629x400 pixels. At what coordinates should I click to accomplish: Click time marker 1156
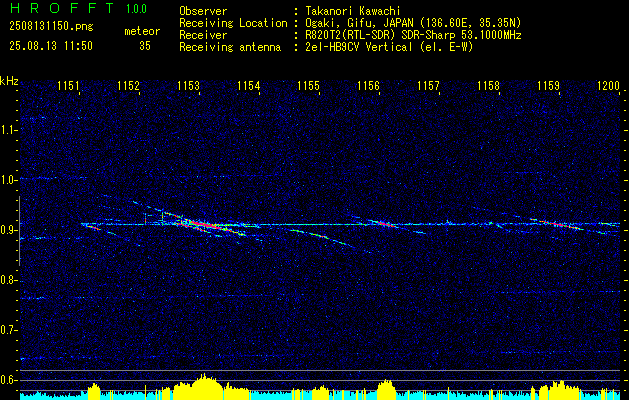coord(368,85)
